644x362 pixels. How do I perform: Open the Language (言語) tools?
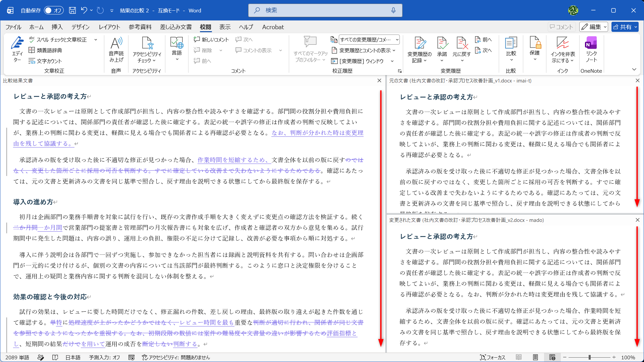(177, 49)
